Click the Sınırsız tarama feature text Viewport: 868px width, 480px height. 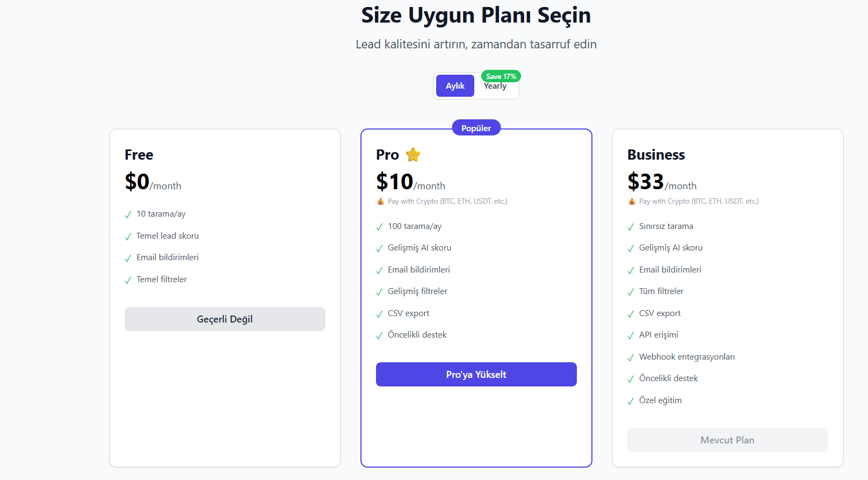click(666, 226)
